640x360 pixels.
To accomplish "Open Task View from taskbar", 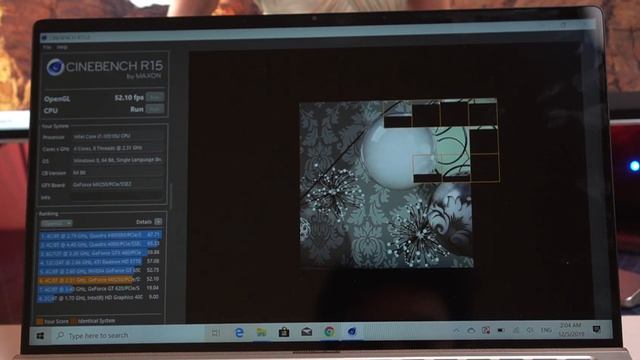I will (216, 333).
